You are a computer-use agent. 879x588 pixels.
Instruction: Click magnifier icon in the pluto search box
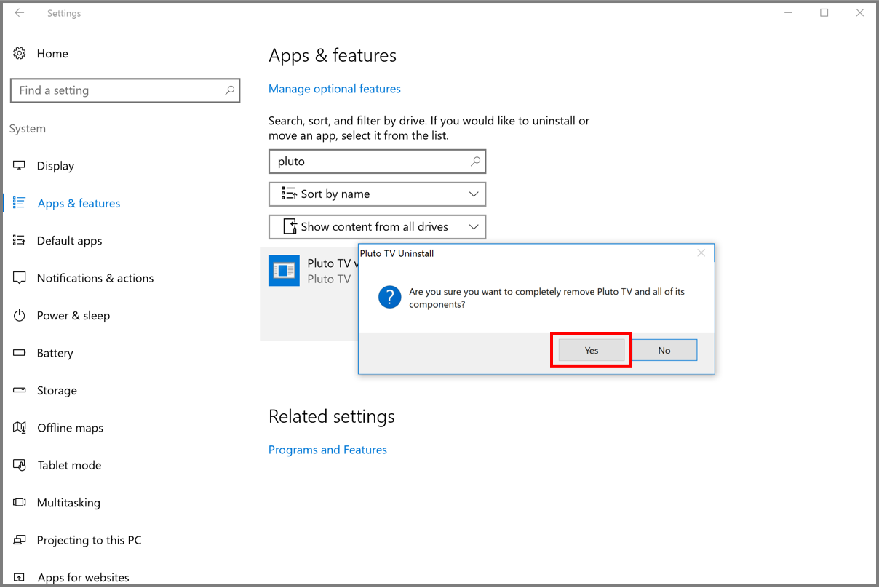(475, 162)
